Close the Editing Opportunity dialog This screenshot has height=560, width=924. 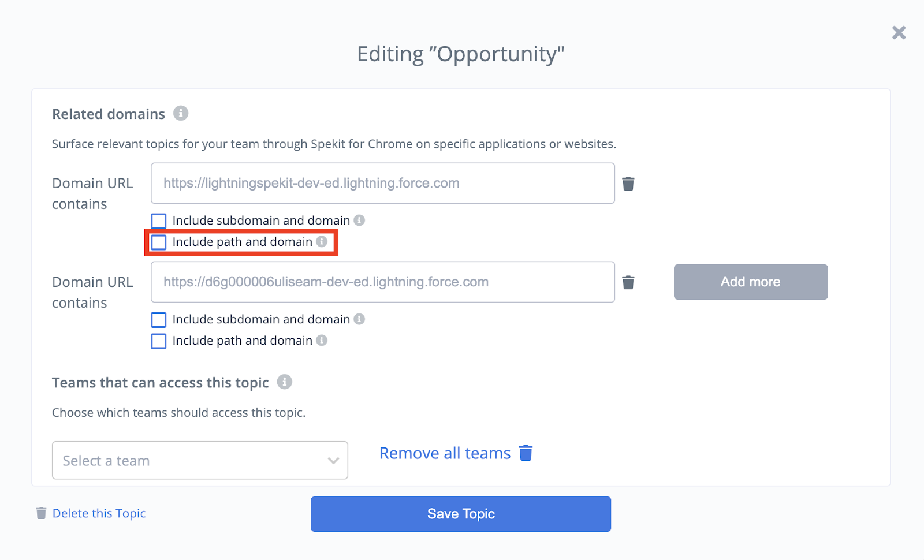[x=899, y=32]
